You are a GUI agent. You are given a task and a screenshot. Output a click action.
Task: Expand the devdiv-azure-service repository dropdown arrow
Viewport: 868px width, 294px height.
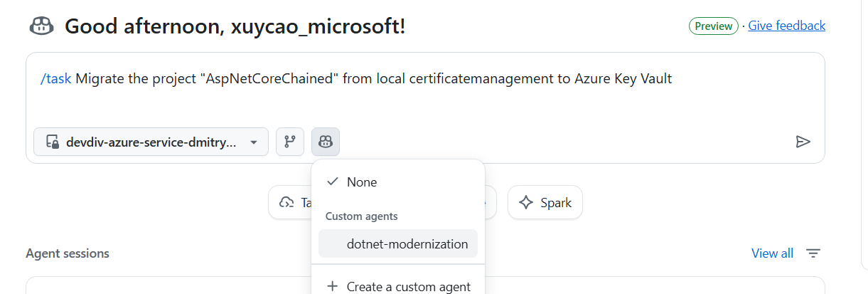coord(253,142)
